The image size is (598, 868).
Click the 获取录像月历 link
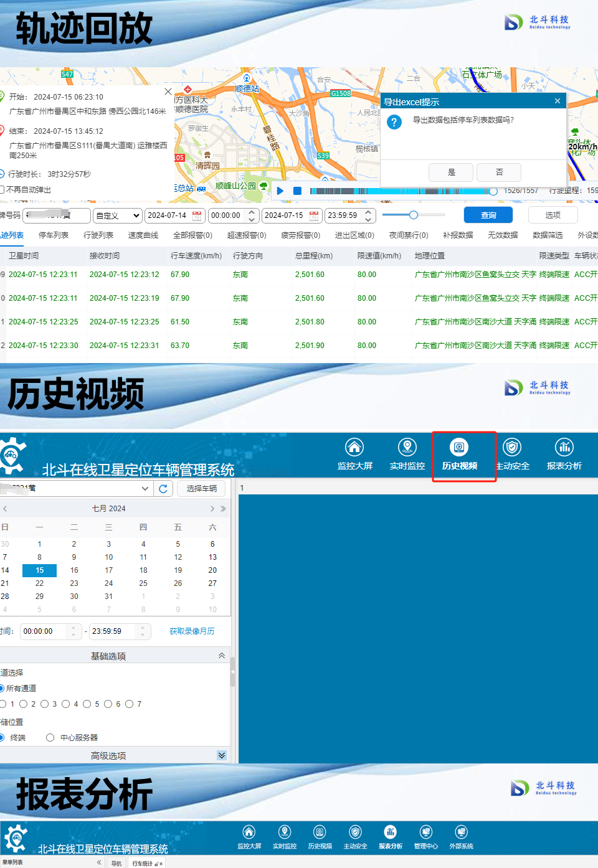pyautogui.click(x=192, y=631)
